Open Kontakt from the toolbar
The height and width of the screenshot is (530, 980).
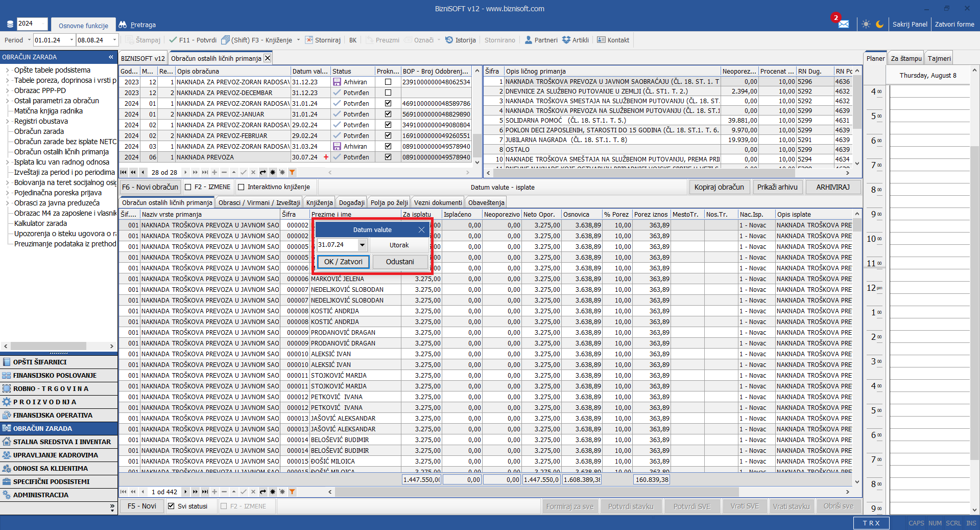tap(613, 40)
